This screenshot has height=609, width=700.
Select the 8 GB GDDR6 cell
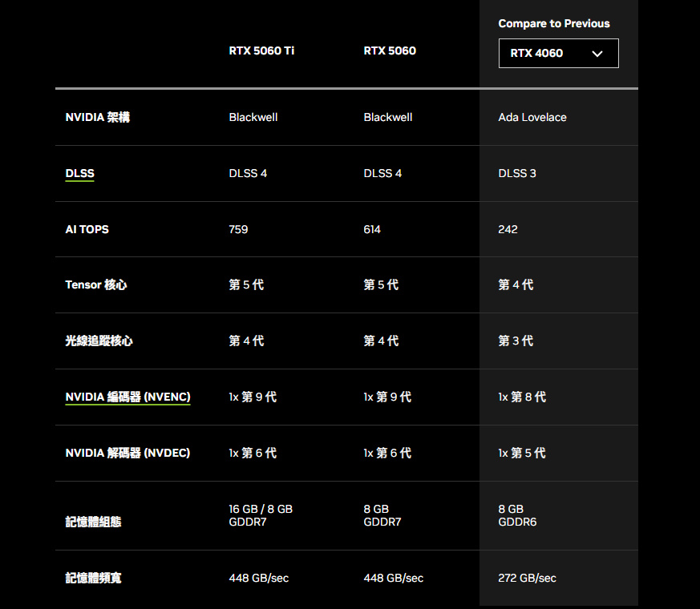(517, 515)
